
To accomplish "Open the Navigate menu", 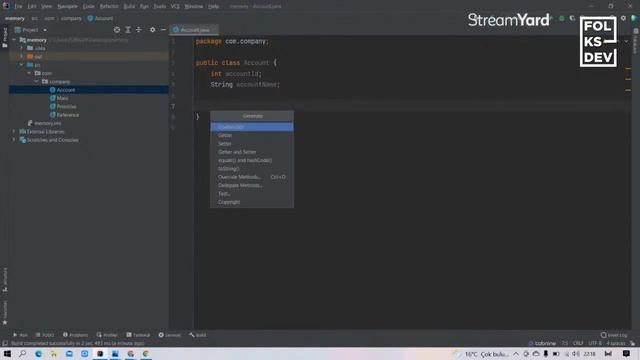I will pos(67,7).
